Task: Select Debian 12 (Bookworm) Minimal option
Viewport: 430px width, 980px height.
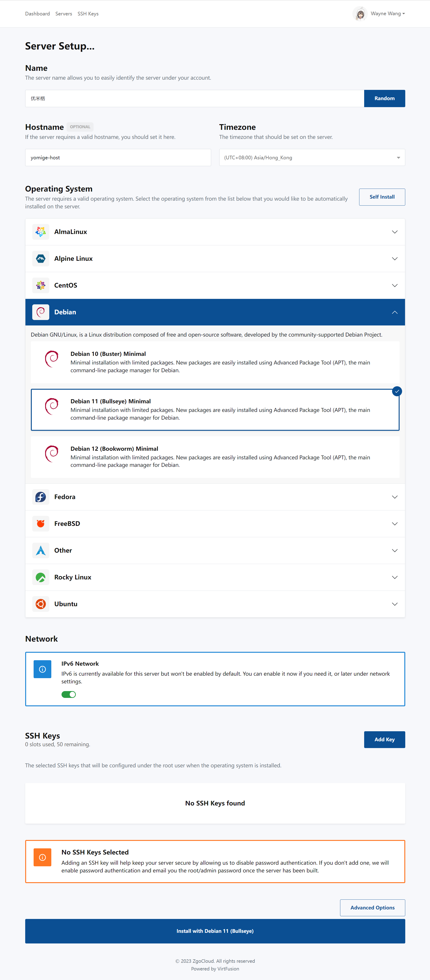Action: [x=215, y=456]
